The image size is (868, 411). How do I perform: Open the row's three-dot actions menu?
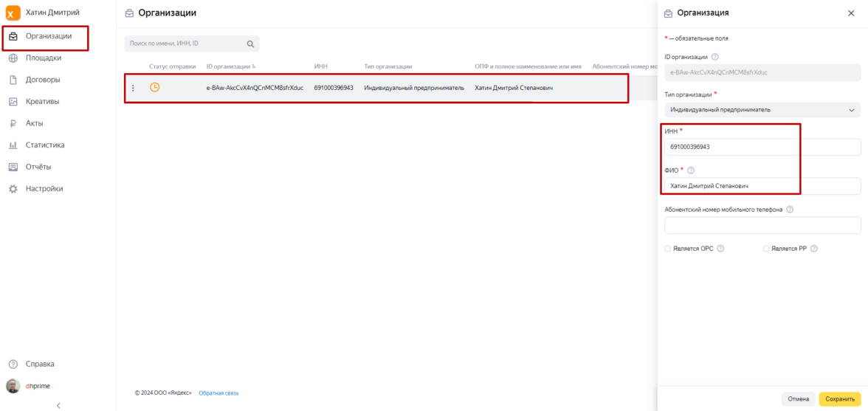(x=133, y=88)
